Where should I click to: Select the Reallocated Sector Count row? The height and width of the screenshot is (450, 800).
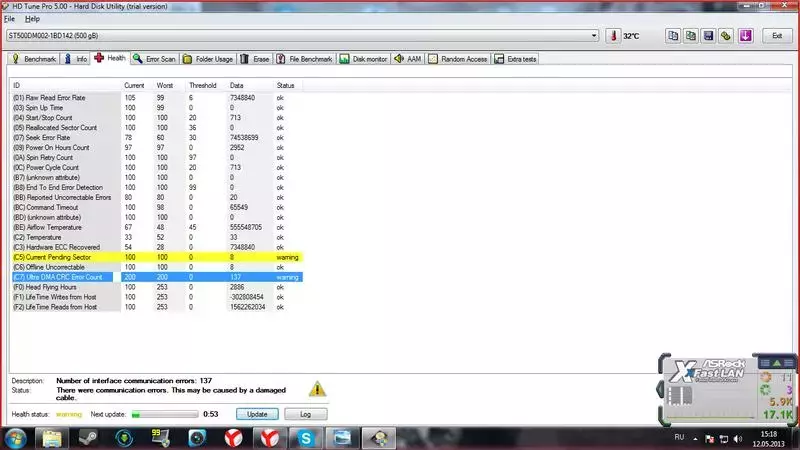pyautogui.click(x=157, y=128)
